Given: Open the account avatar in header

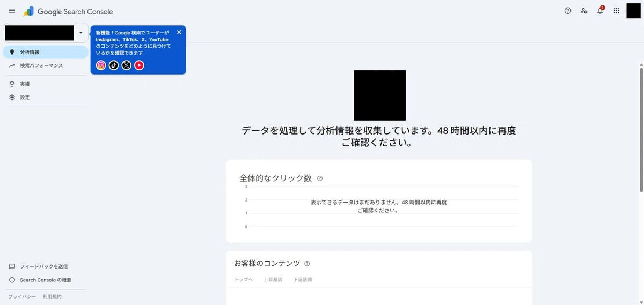Looking at the screenshot, I should pyautogui.click(x=634, y=11).
